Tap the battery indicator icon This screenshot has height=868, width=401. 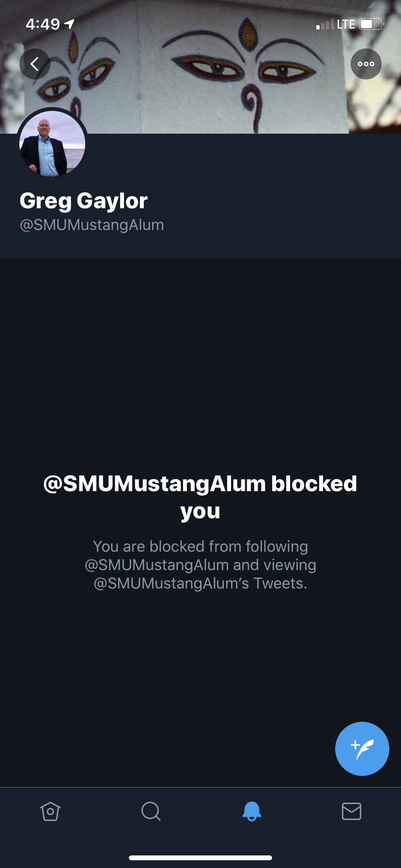point(371,24)
